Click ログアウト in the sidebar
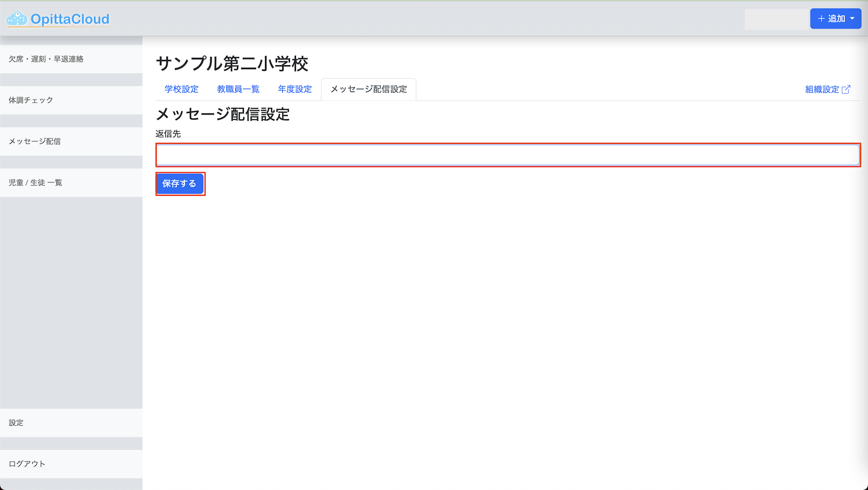 point(71,464)
